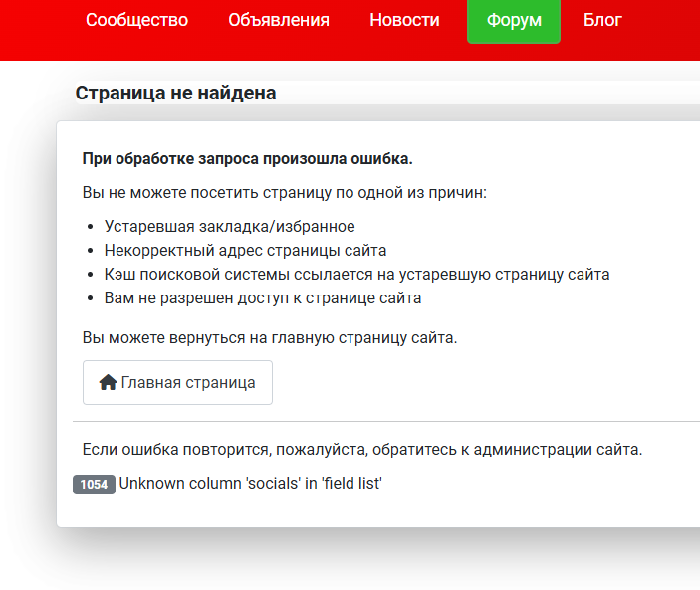Click the house icon in the home button
The height and width of the screenshot is (590, 700).
[109, 383]
